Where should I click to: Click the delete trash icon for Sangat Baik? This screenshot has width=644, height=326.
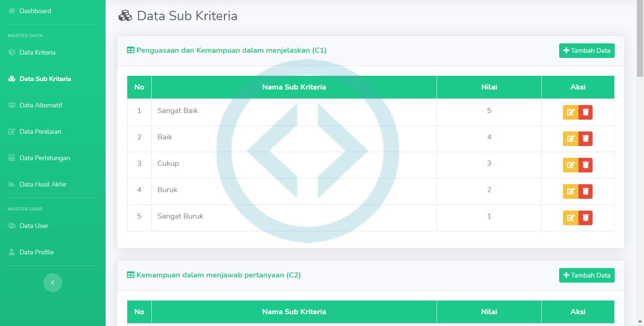click(586, 112)
